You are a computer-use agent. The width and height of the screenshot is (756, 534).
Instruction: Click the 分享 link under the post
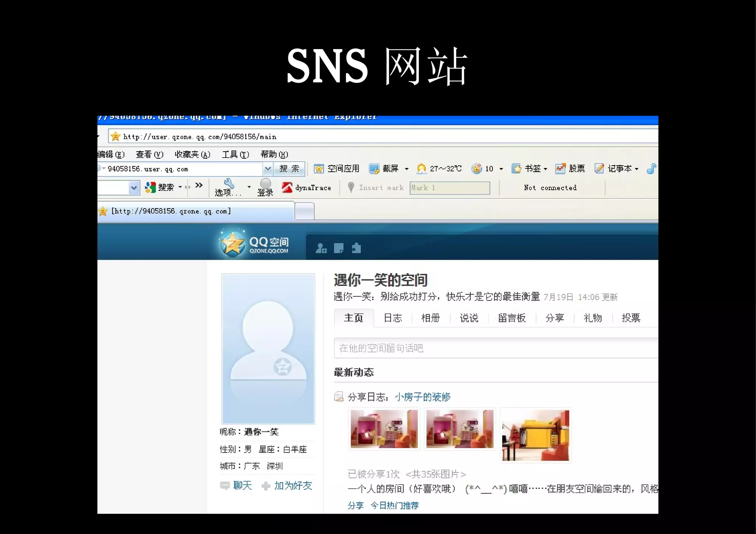click(x=356, y=505)
